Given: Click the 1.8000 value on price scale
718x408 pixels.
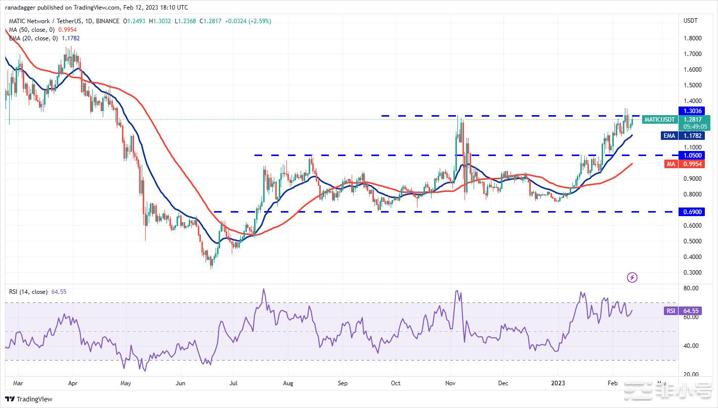Looking at the screenshot, I should pos(690,38).
